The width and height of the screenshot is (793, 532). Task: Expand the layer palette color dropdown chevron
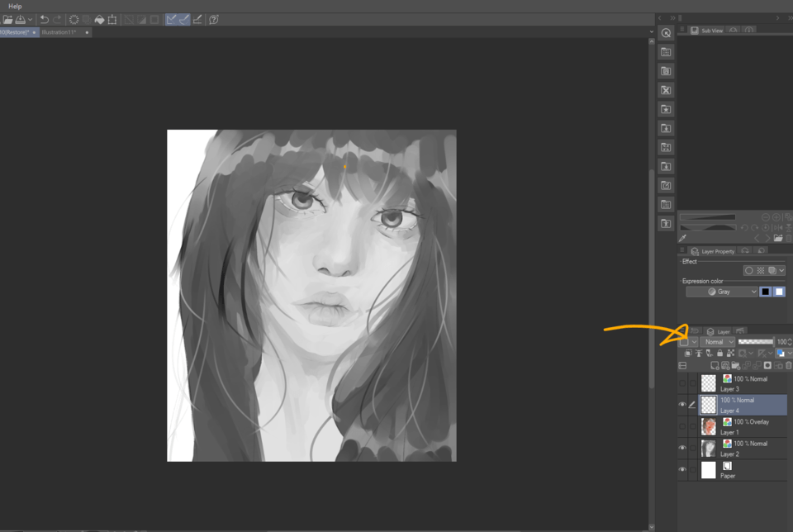(x=693, y=342)
